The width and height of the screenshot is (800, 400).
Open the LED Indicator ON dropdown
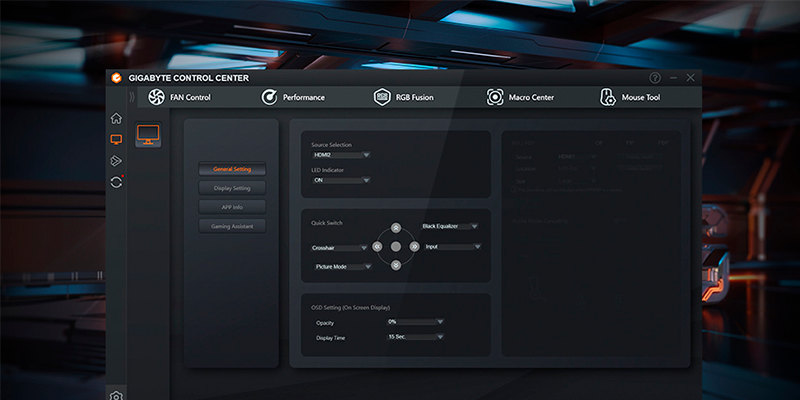point(341,180)
